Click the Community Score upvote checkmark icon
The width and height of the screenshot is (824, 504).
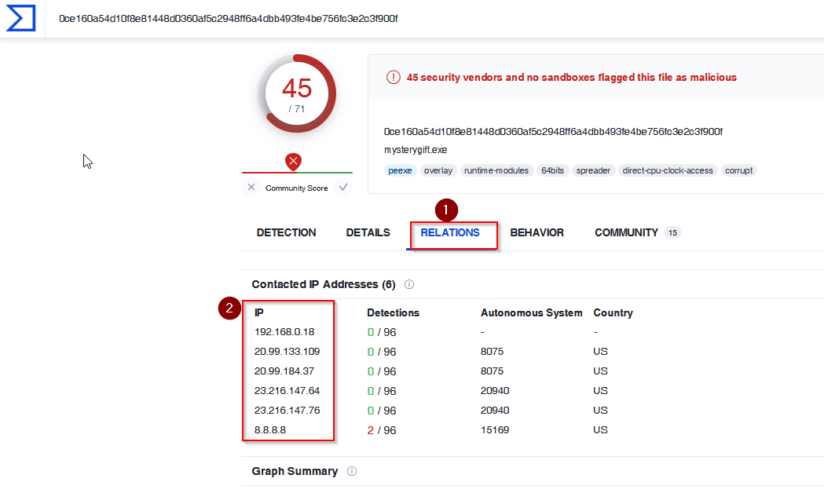(343, 187)
